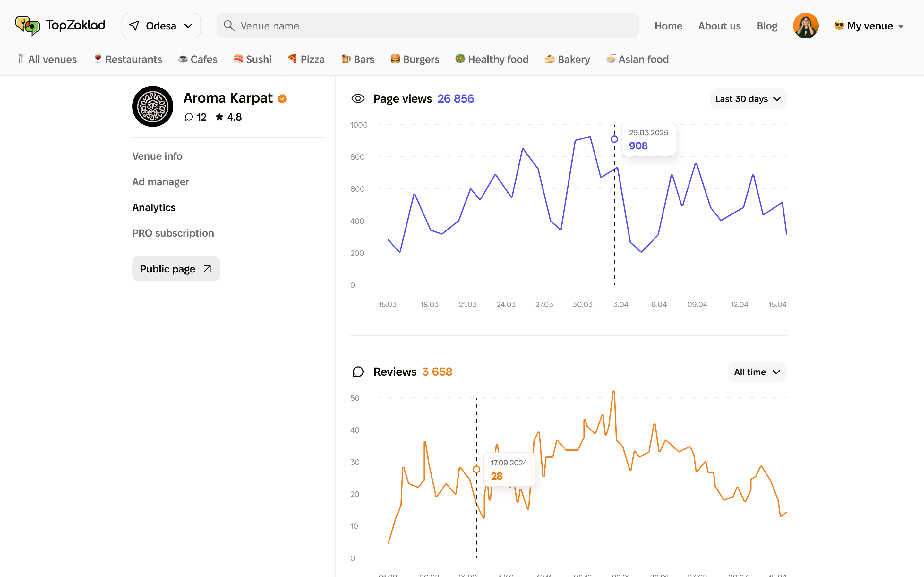Navigate to About us
Image resolution: width=924 pixels, height=577 pixels.
click(x=719, y=26)
